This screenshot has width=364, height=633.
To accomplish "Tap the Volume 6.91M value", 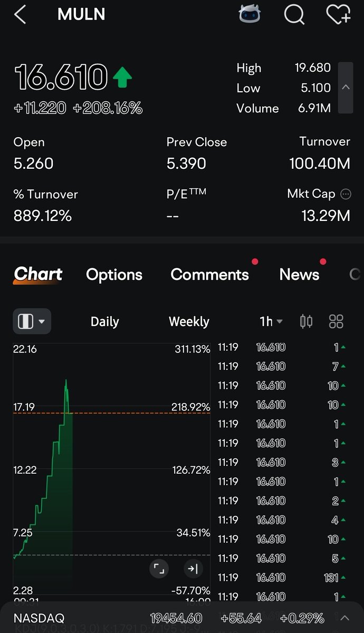I will click(x=313, y=108).
